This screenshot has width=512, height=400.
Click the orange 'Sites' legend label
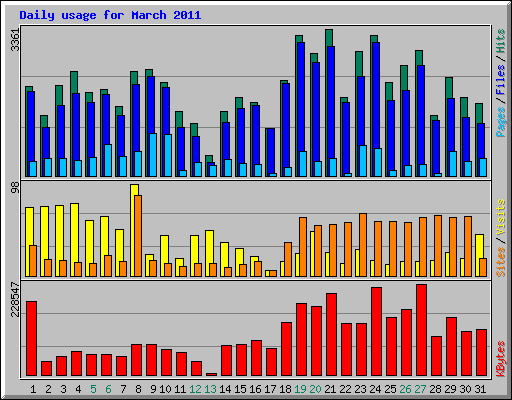click(501, 262)
